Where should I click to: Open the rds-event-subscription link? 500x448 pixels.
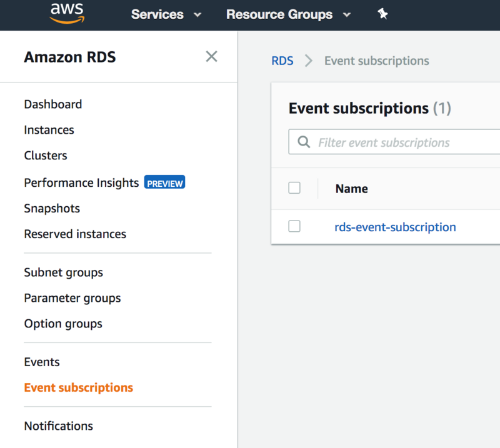tap(395, 227)
